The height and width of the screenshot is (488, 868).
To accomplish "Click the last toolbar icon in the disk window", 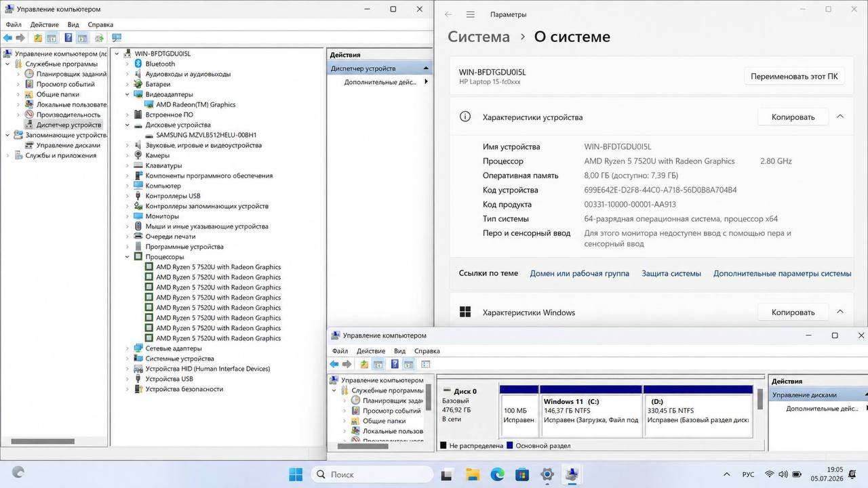I will click(426, 364).
